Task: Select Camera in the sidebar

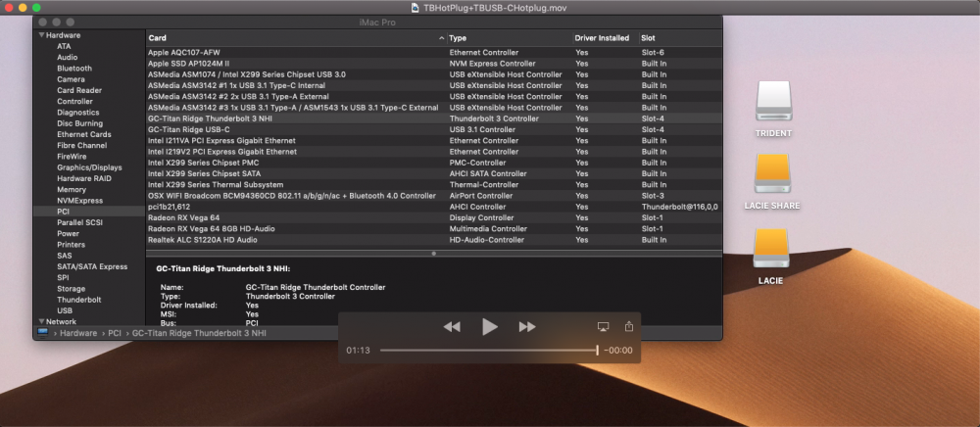Action: coord(71,79)
